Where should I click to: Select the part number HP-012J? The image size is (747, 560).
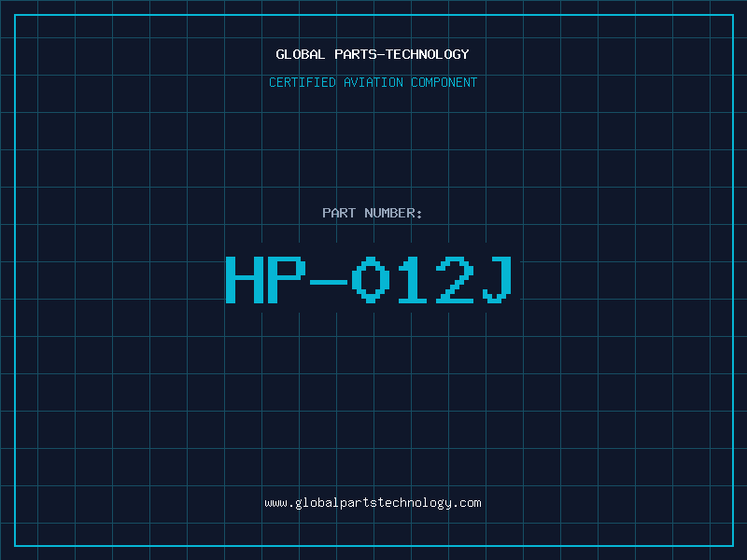click(x=369, y=279)
